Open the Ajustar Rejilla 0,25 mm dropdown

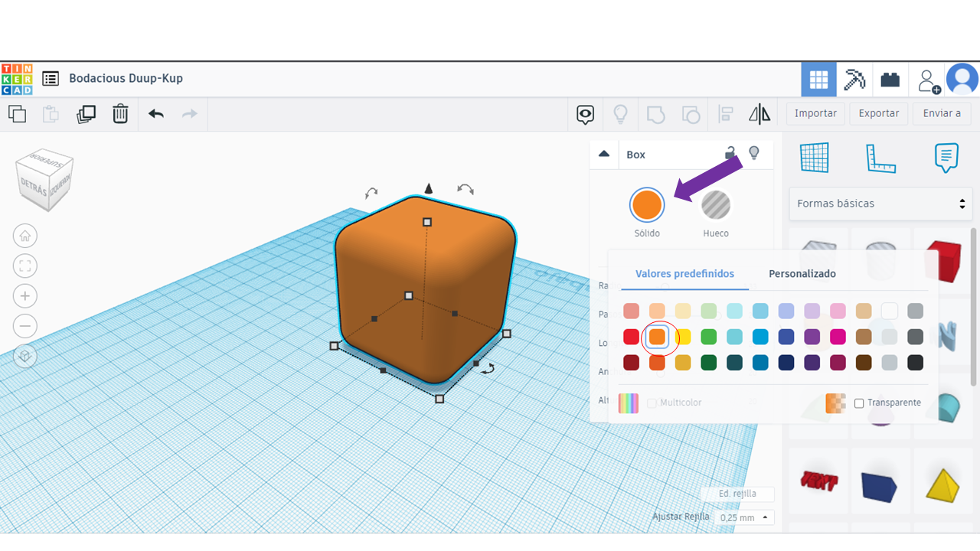745,517
